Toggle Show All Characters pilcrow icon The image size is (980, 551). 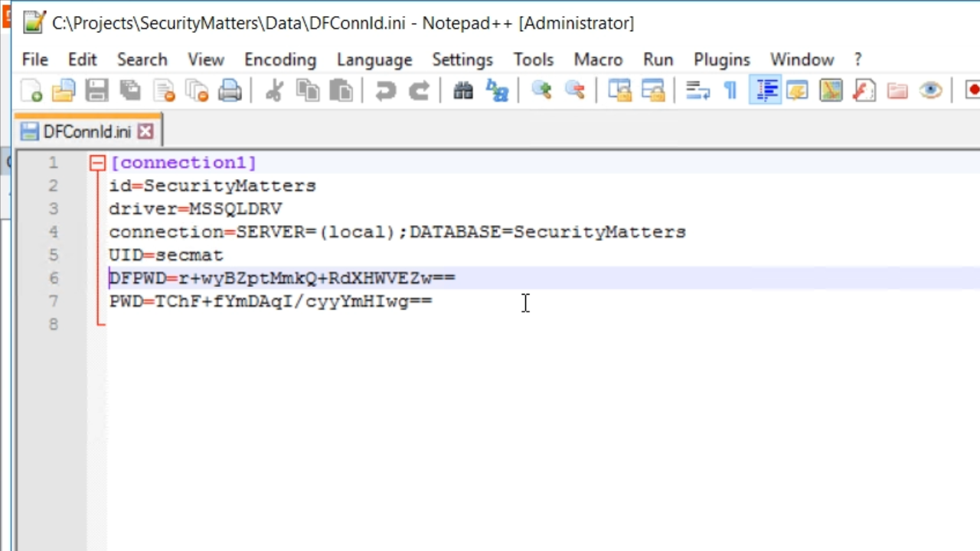[730, 91]
